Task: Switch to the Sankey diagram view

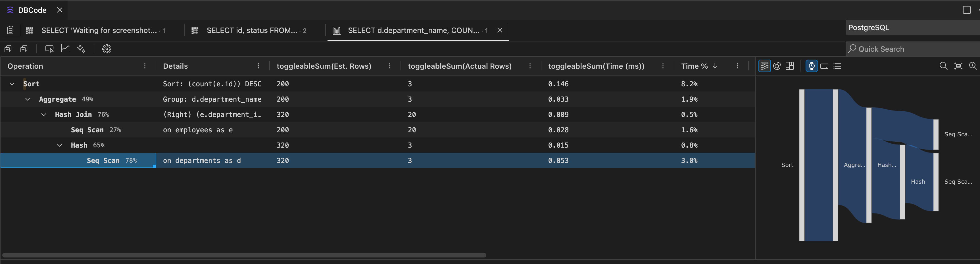Action: point(764,66)
